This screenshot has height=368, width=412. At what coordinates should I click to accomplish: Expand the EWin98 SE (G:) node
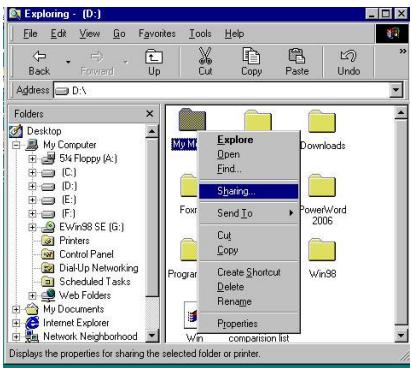[32, 227]
